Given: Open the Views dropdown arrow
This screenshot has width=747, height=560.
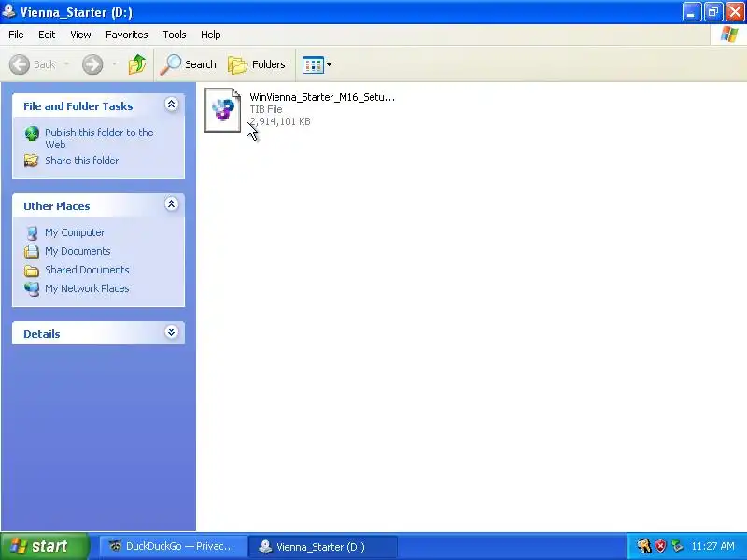Looking at the screenshot, I should [329, 64].
